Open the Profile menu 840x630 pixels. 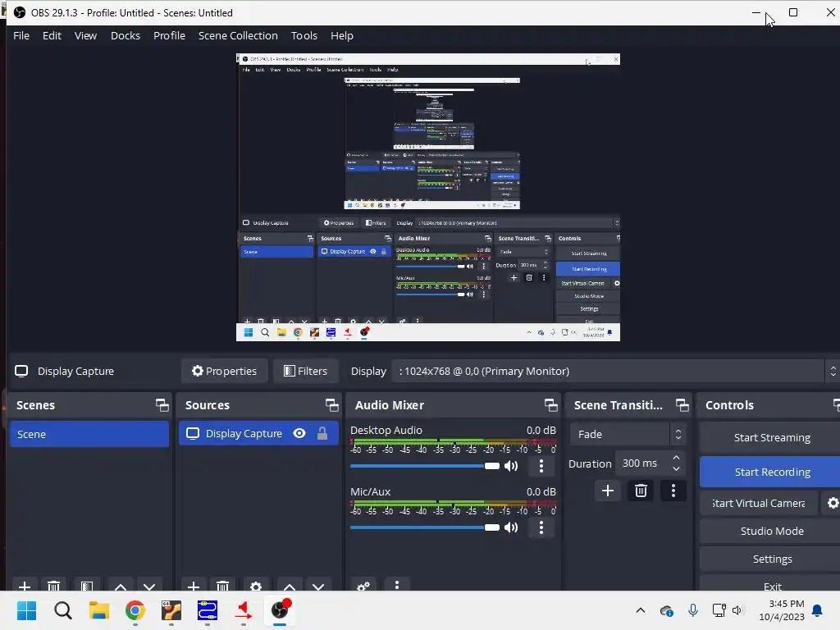(169, 36)
